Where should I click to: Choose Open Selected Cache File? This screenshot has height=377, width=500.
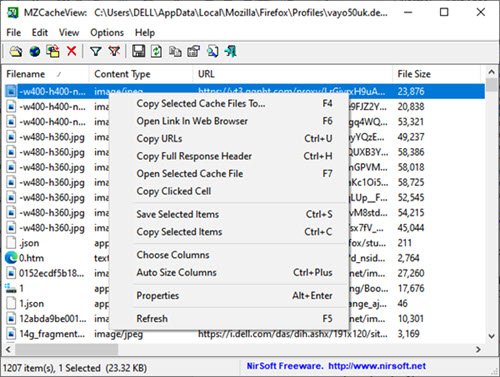[230, 174]
